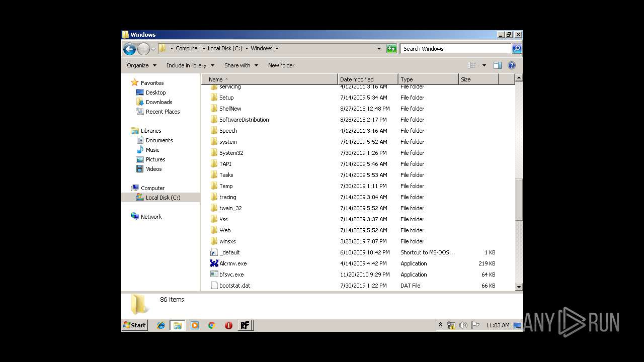Click the scrollbar up arrow
644x362 pixels.
tap(519, 78)
